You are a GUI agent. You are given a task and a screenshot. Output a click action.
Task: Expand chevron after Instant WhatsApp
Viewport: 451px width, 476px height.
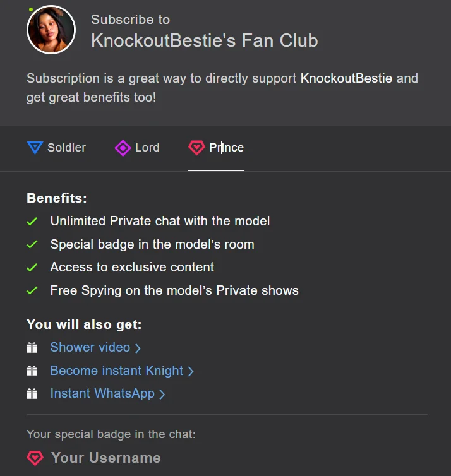[x=162, y=394]
